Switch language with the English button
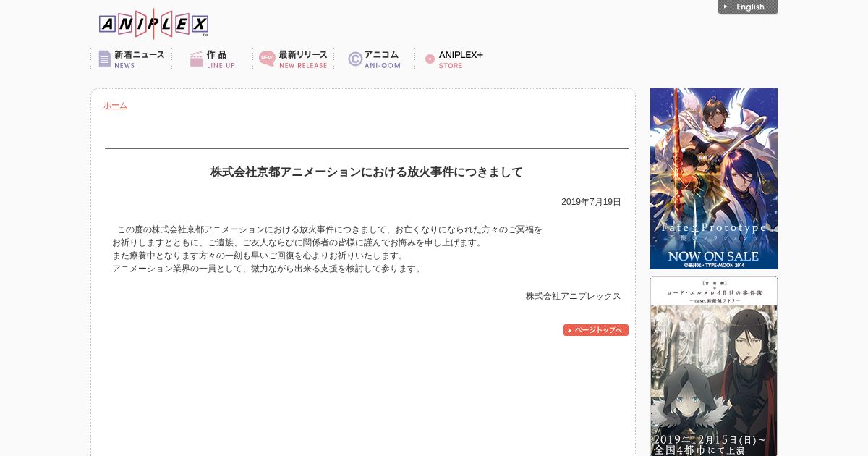This screenshot has width=868, height=456. point(748,7)
